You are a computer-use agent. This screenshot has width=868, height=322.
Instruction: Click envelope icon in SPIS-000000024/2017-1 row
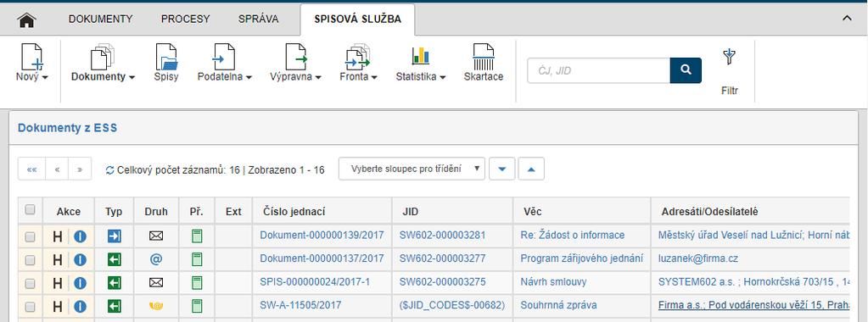coord(156,283)
